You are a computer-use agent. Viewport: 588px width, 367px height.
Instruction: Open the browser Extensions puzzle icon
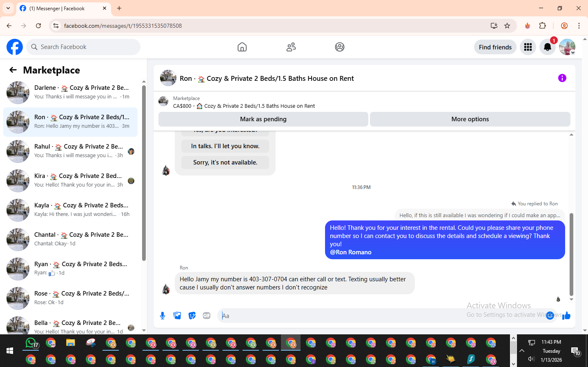542,26
